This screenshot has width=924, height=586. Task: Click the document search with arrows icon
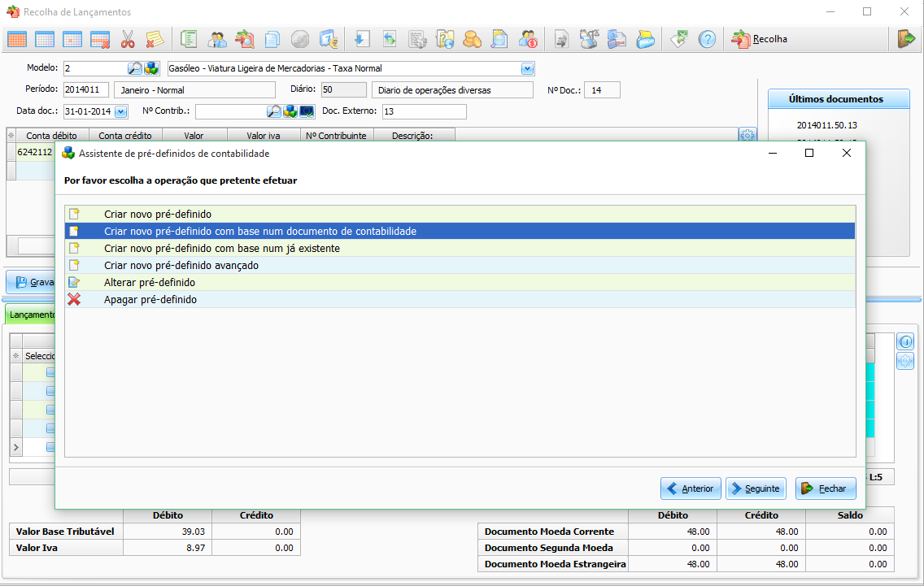point(245,40)
